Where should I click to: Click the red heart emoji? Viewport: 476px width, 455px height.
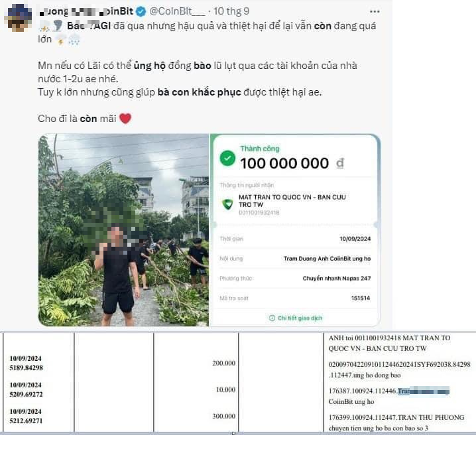(x=125, y=119)
